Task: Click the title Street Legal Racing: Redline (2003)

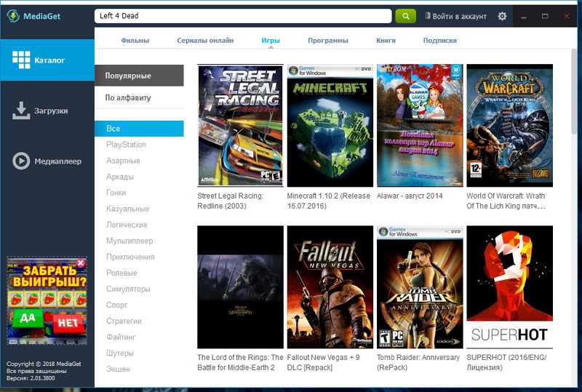Action: pyautogui.click(x=230, y=201)
